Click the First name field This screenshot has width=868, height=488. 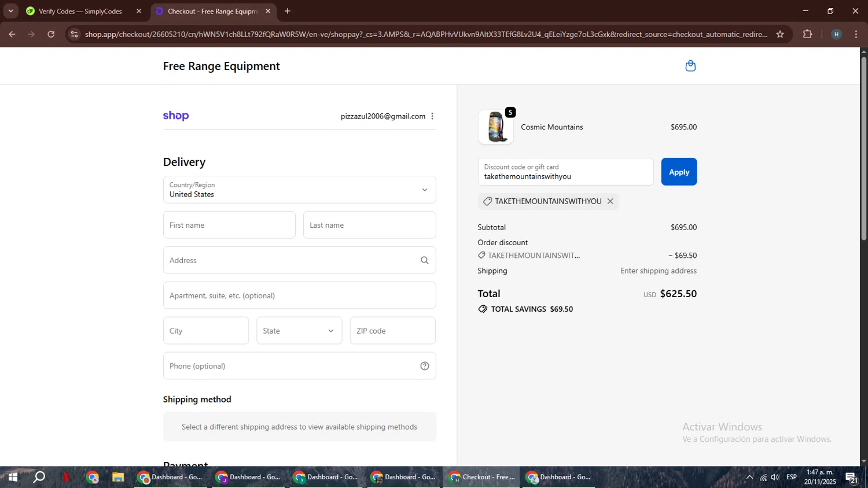tap(229, 225)
